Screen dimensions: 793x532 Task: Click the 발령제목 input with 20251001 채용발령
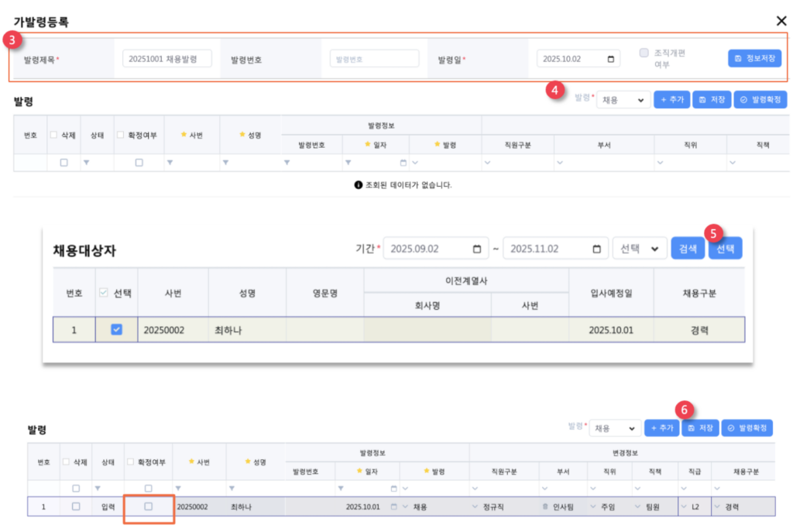[166, 59]
